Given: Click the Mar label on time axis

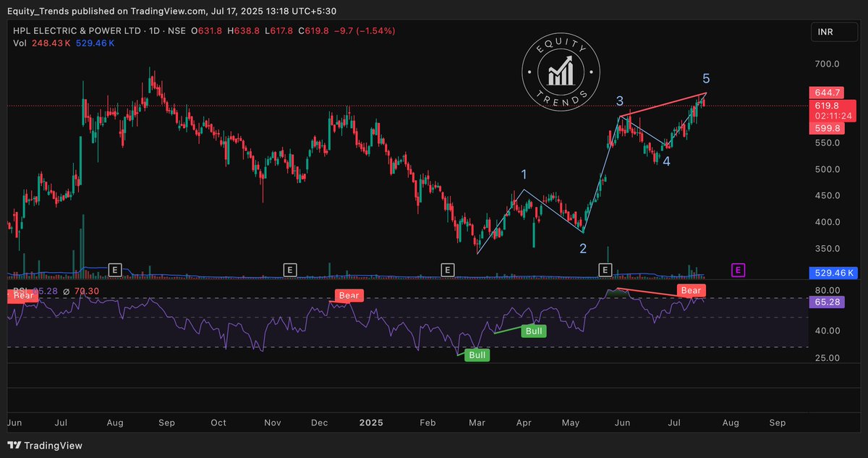Looking at the screenshot, I should (x=477, y=423).
